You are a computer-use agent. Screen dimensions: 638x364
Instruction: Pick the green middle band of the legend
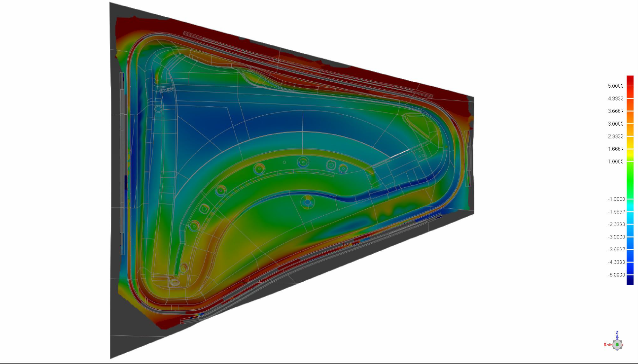pos(630,180)
